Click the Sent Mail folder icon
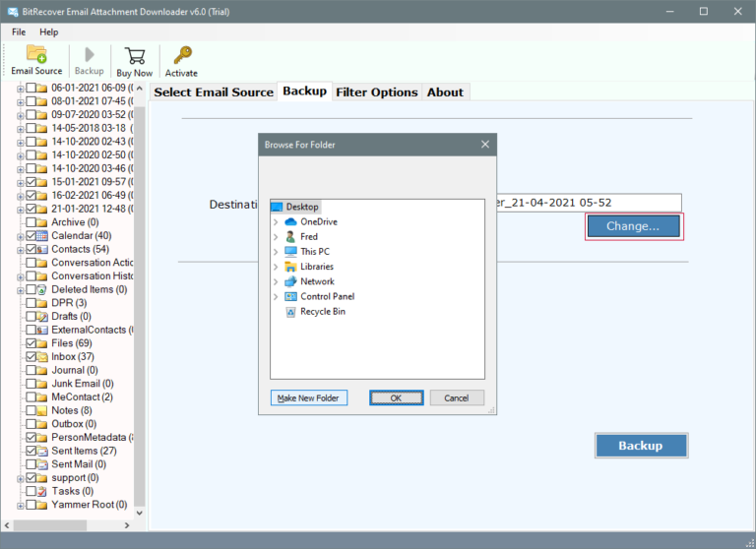The height and width of the screenshot is (549, 756). coord(42,464)
